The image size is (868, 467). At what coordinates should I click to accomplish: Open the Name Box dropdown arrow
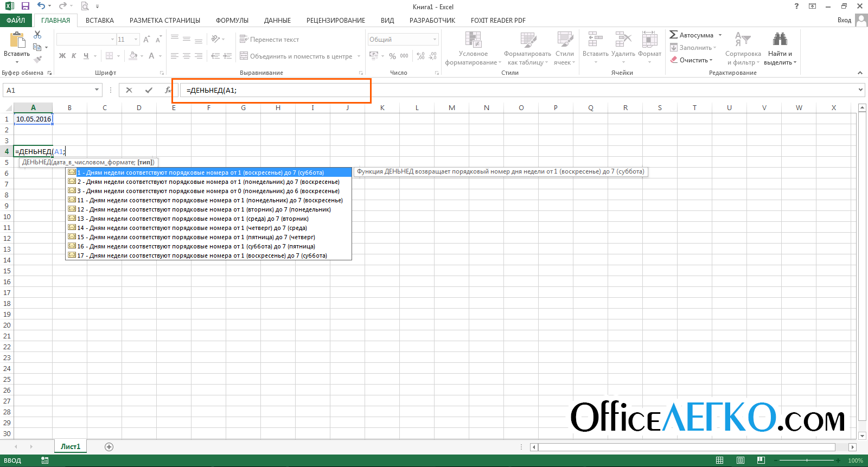[97, 90]
